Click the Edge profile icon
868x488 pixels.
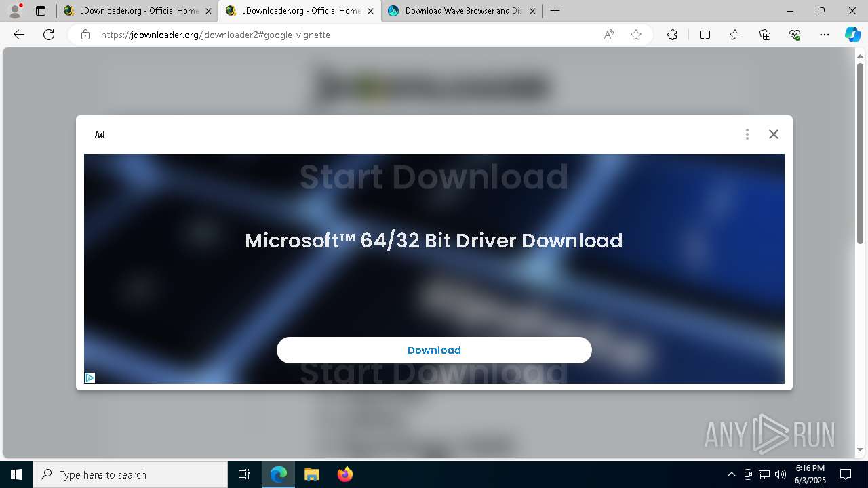15,10
